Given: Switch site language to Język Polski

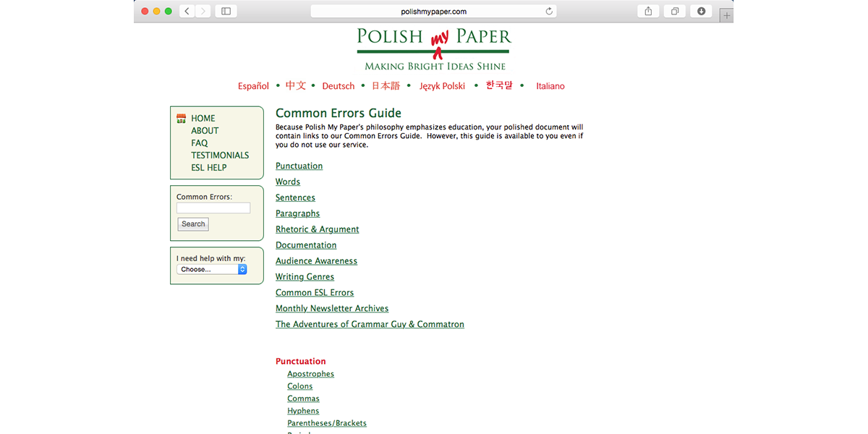Looking at the screenshot, I should 443,86.
